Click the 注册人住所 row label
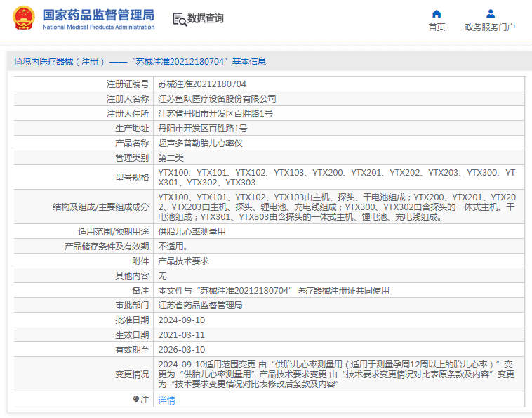The height and width of the screenshot is (418, 532). point(128,113)
